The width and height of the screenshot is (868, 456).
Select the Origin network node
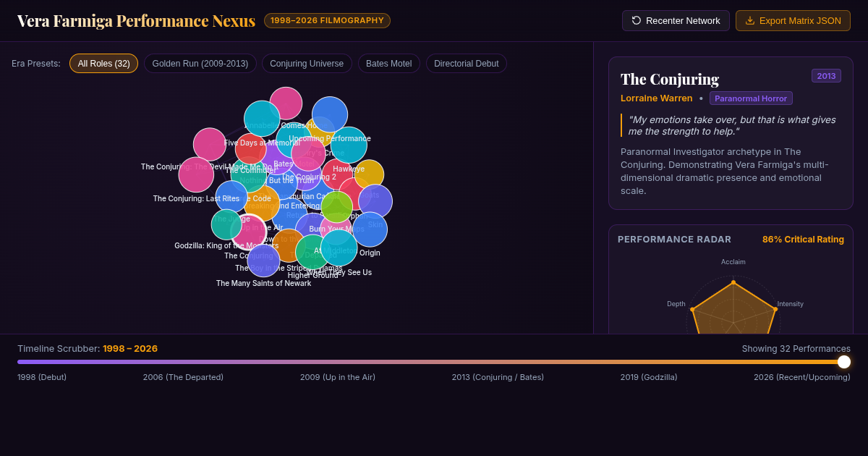click(370, 229)
